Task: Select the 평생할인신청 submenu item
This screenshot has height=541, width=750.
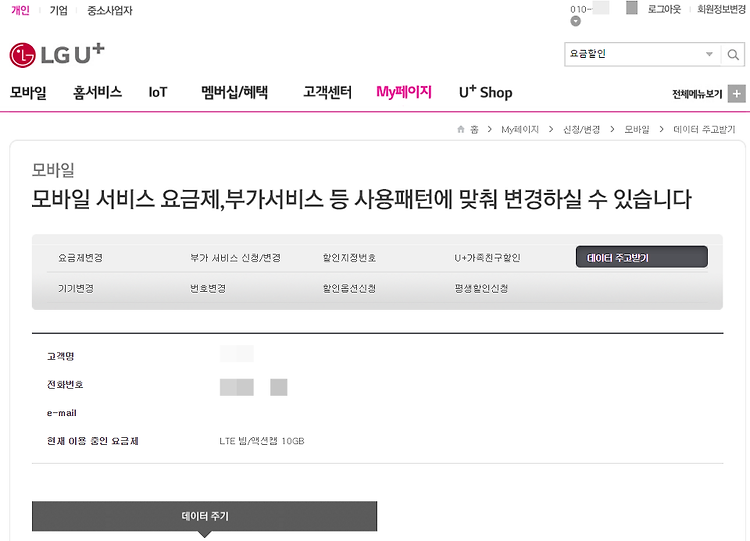Action: tap(481, 288)
